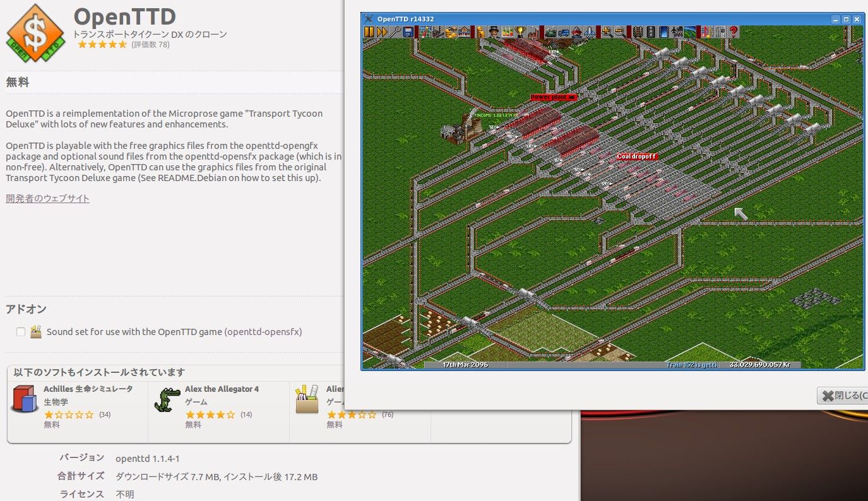Close the screenshot dialog with 閉じる button
This screenshot has height=501, width=868.
(843, 396)
